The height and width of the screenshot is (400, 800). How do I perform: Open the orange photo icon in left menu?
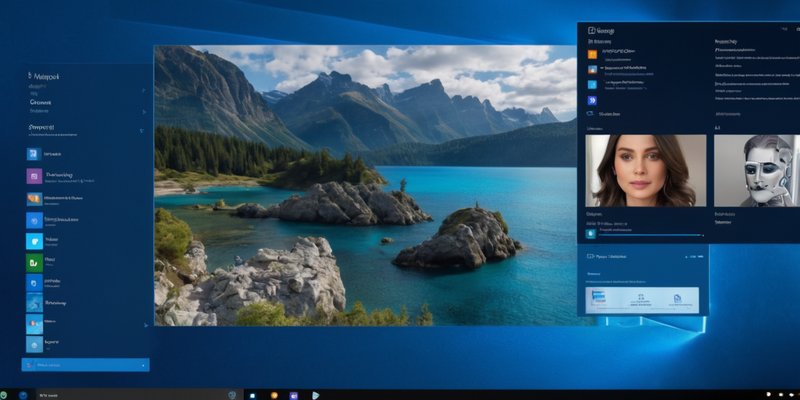(x=34, y=199)
